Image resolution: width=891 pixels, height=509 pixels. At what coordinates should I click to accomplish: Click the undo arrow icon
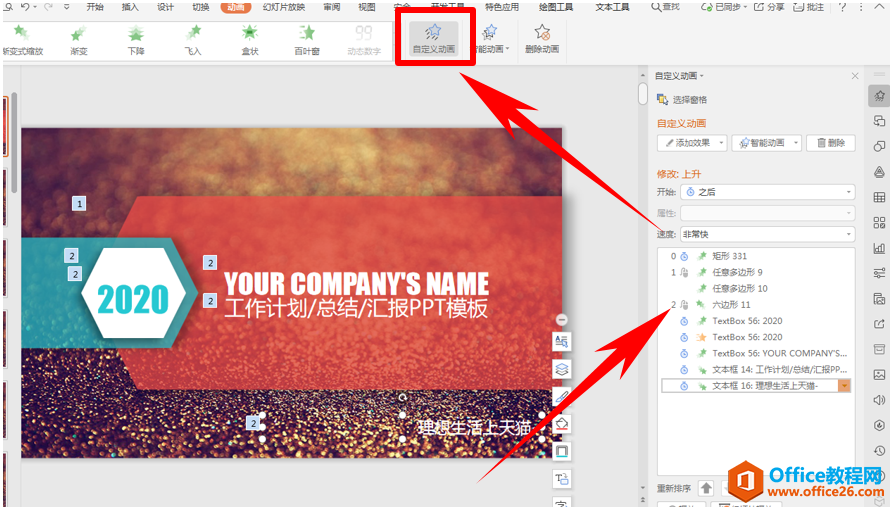click(x=25, y=7)
